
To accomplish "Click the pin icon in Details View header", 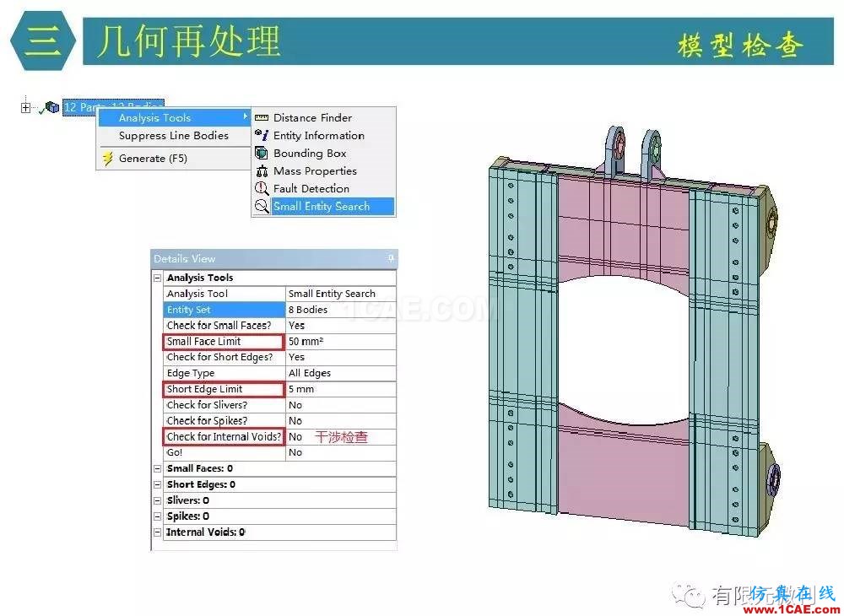I will (x=391, y=259).
